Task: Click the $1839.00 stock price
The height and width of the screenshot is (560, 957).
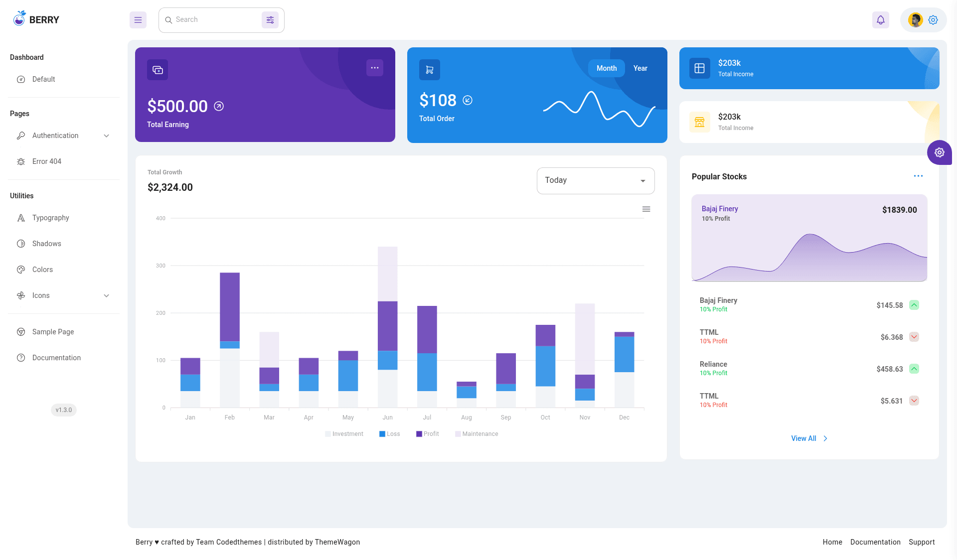Action: pyautogui.click(x=899, y=210)
